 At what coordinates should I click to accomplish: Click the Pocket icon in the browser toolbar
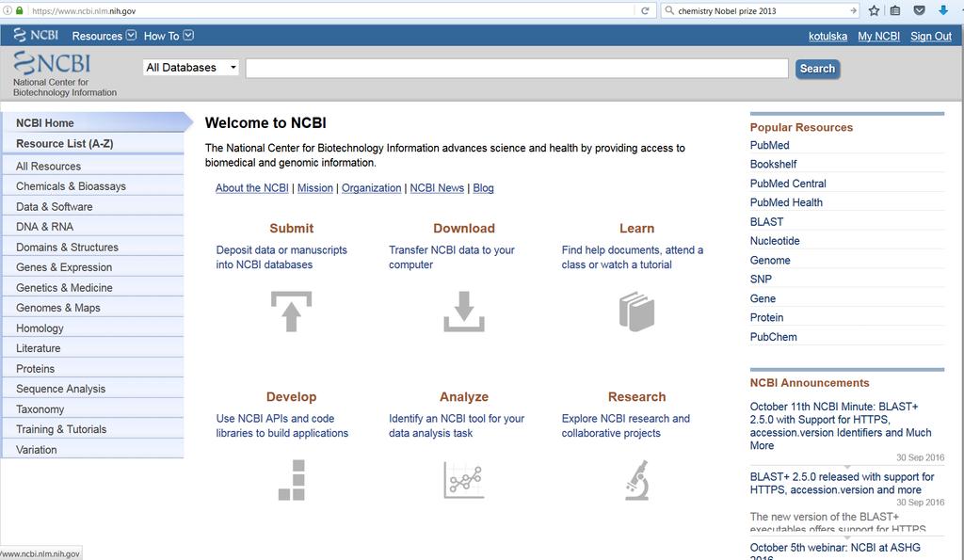pyautogui.click(x=919, y=10)
